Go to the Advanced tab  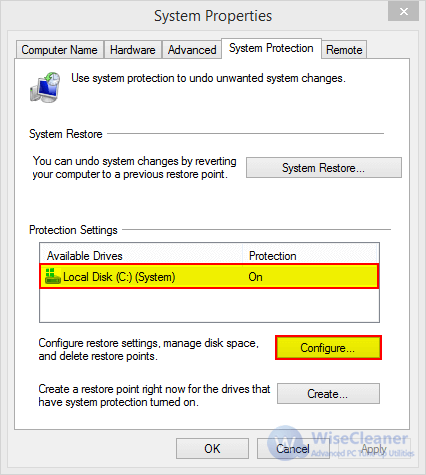coord(192,50)
